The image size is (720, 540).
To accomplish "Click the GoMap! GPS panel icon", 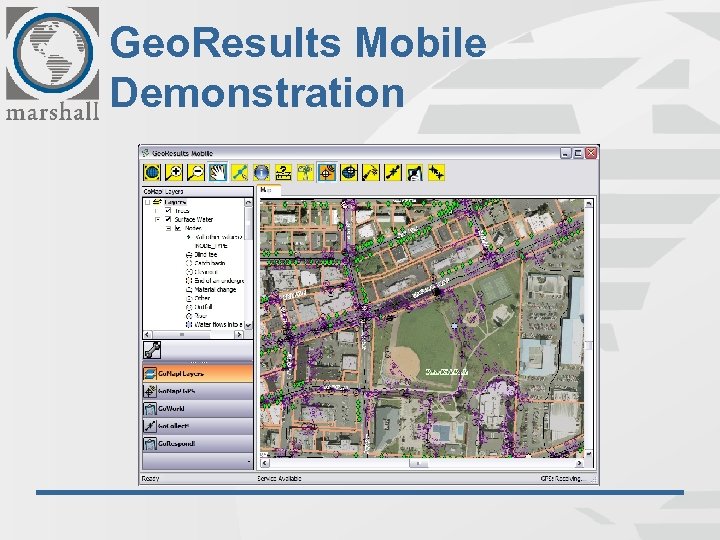I will pyautogui.click(x=150, y=391).
